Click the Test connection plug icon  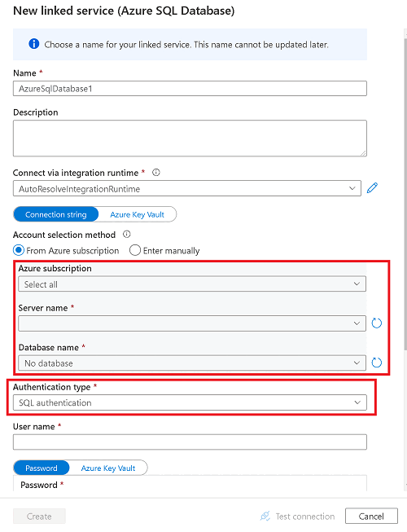(x=265, y=516)
